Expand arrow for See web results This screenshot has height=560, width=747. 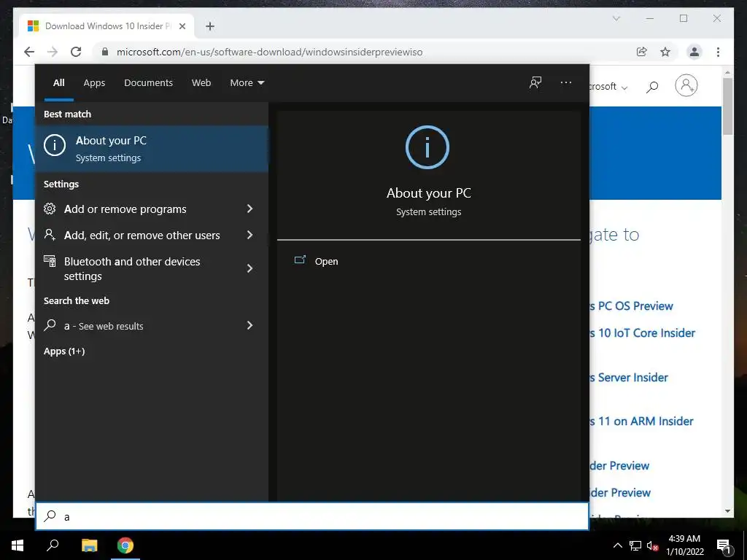[x=249, y=325]
